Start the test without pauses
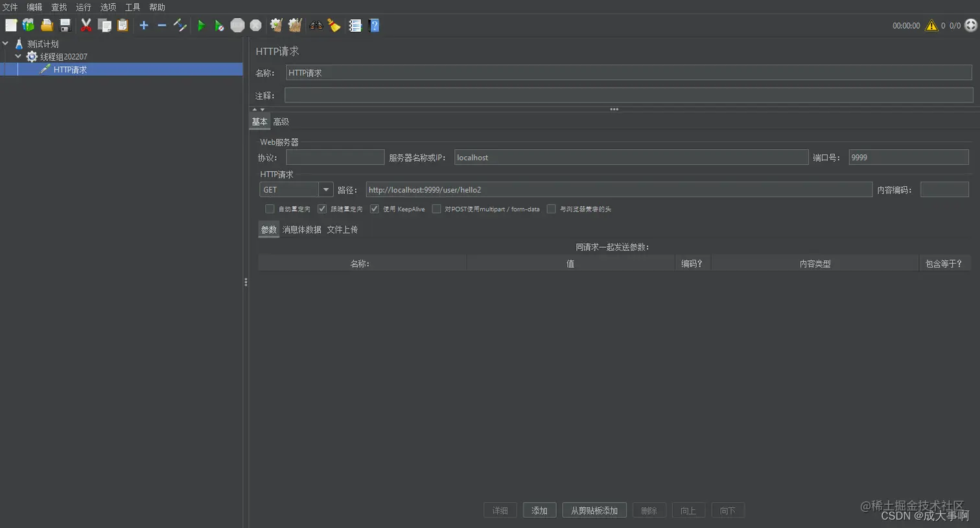Image resolution: width=980 pixels, height=528 pixels. click(x=219, y=25)
